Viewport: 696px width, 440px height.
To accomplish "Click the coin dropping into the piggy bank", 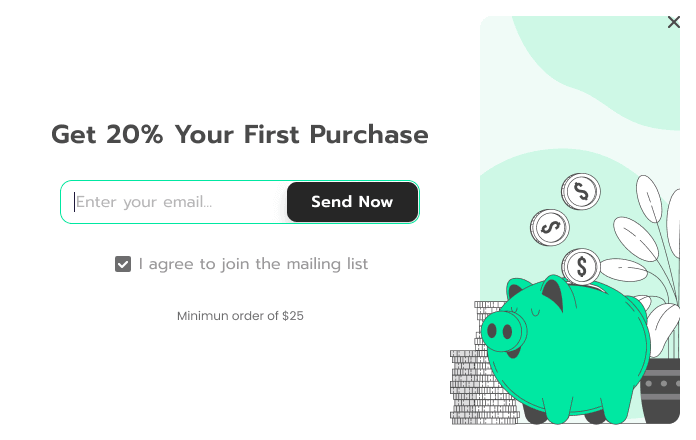I will click(x=580, y=266).
